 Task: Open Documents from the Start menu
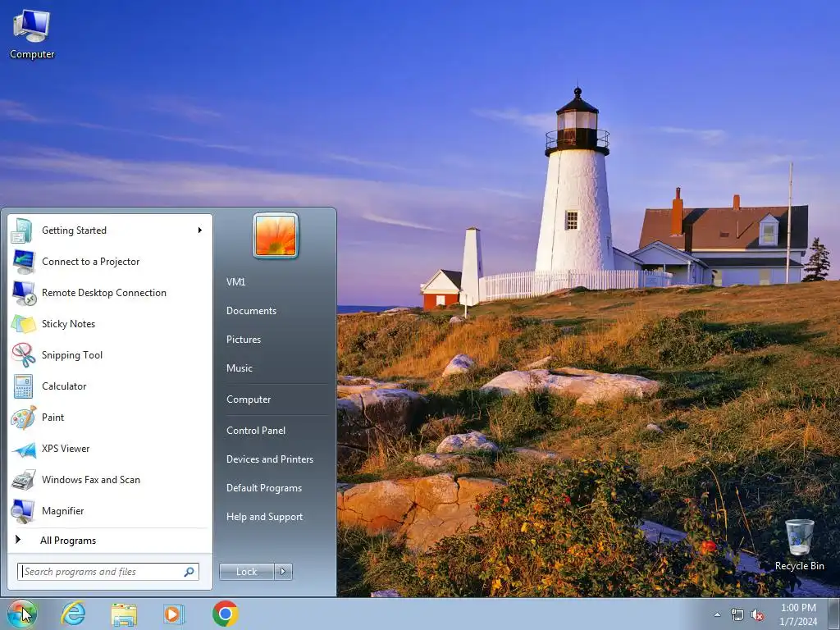tap(251, 311)
